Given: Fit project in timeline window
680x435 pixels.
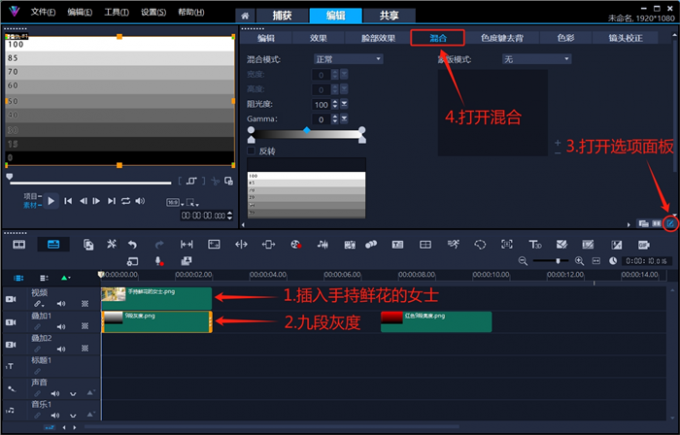Looking at the screenshot, I should coord(596,261).
